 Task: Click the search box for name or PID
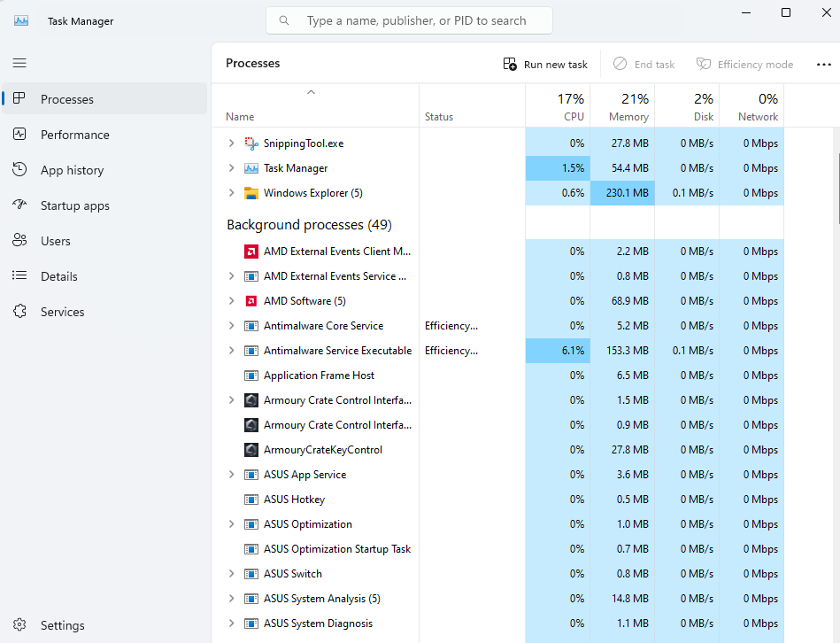[416, 20]
